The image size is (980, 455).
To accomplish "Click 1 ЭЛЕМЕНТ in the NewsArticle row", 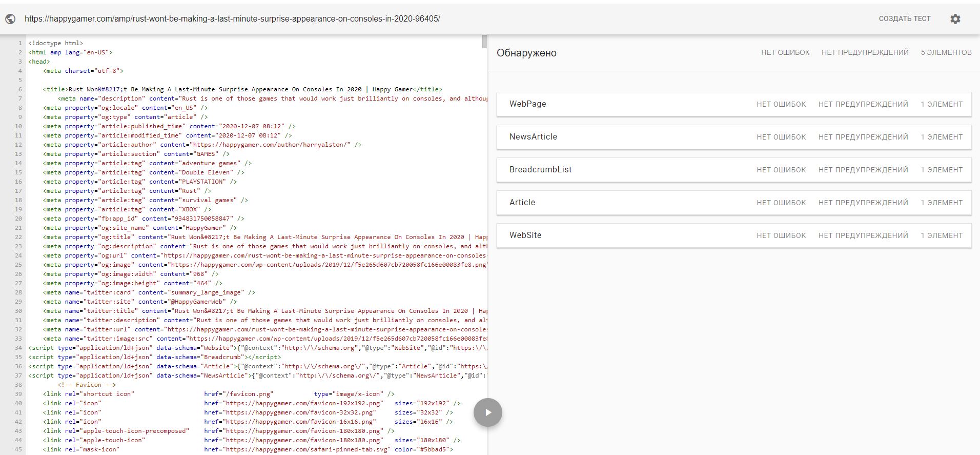I will [x=942, y=137].
